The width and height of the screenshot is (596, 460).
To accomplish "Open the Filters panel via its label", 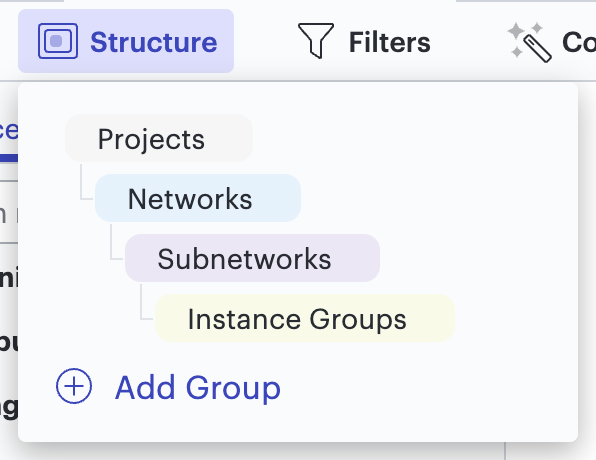I will (x=390, y=42).
